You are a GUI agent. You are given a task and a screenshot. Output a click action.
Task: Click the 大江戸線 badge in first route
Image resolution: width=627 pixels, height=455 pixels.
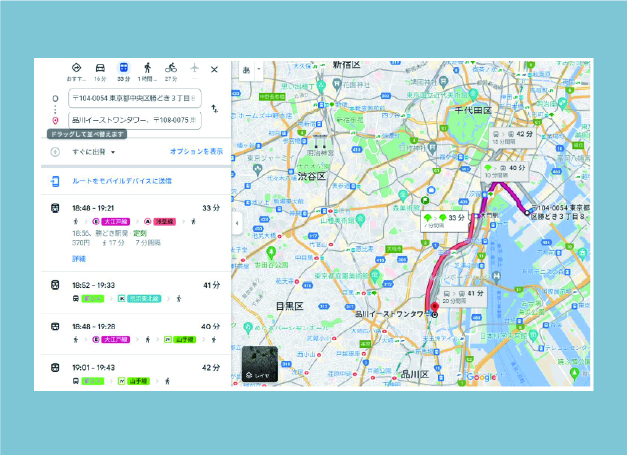pos(116,222)
